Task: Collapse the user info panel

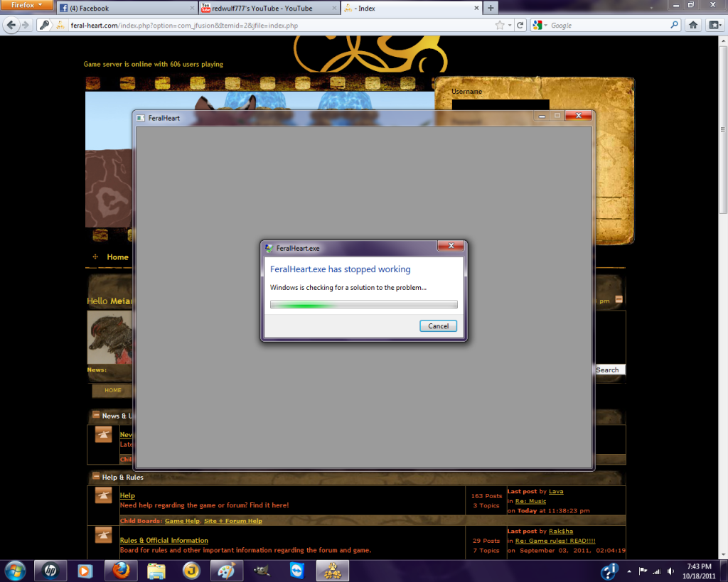Action: coord(619,299)
